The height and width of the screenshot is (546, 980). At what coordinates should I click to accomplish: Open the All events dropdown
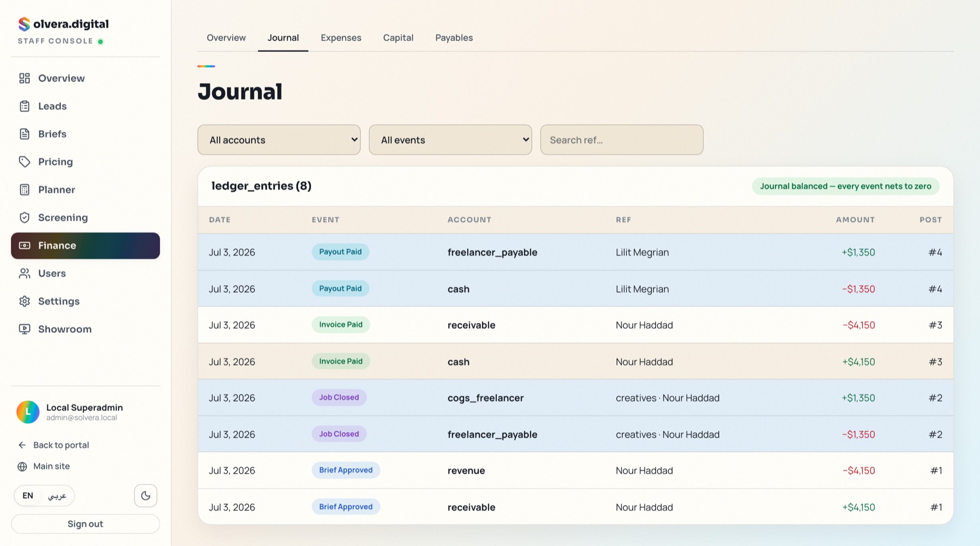450,140
